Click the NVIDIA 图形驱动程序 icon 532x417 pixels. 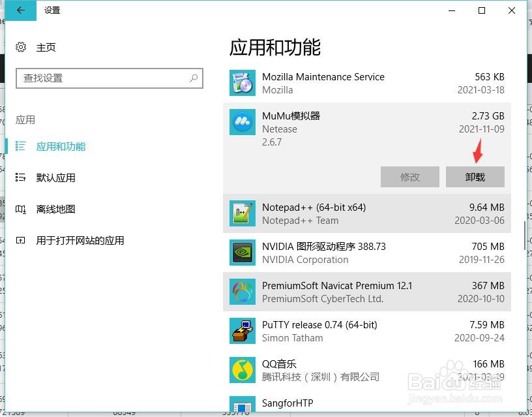coord(242,253)
